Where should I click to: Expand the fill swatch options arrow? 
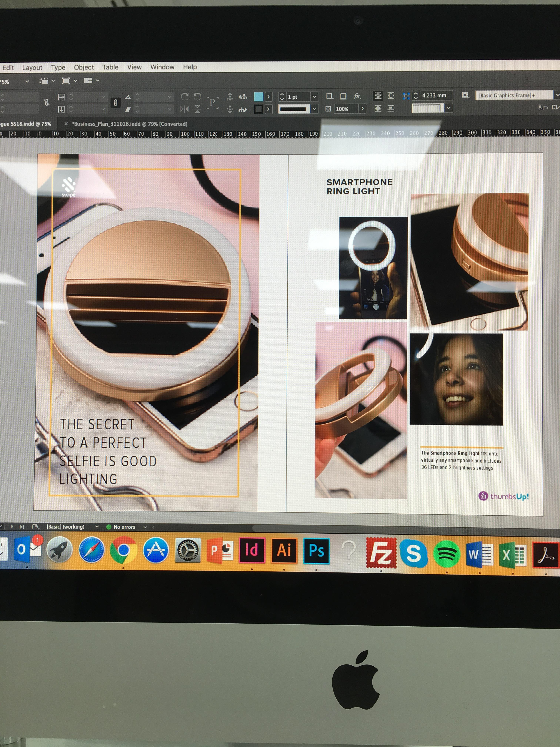(268, 97)
